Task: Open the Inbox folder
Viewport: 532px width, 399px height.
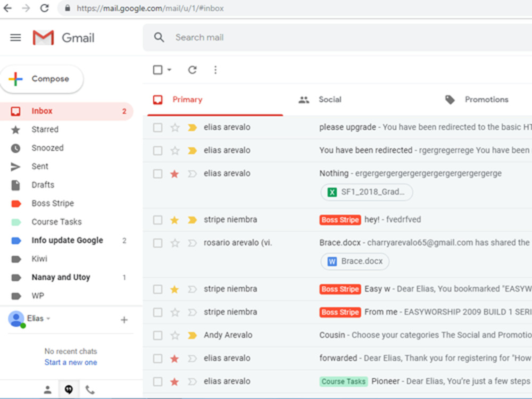Action: click(x=66, y=111)
